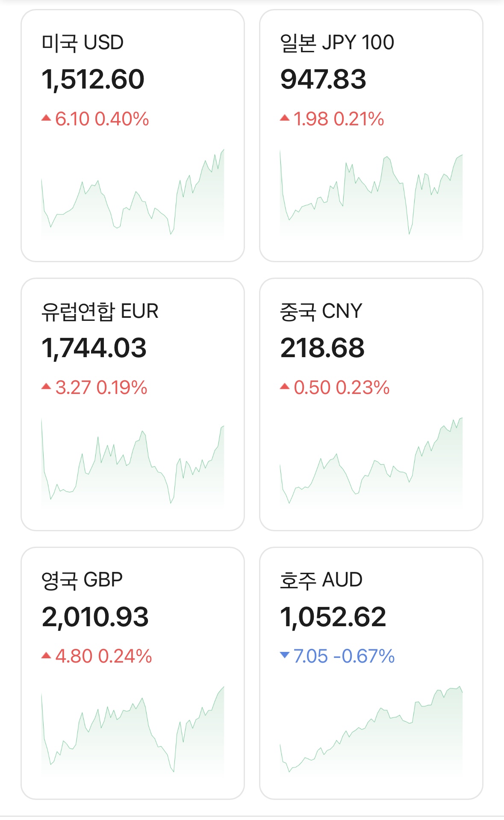Click the blue down arrow on AUD card
Image resolution: width=504 pixels, height=820 pixels.
pos(285,655)
